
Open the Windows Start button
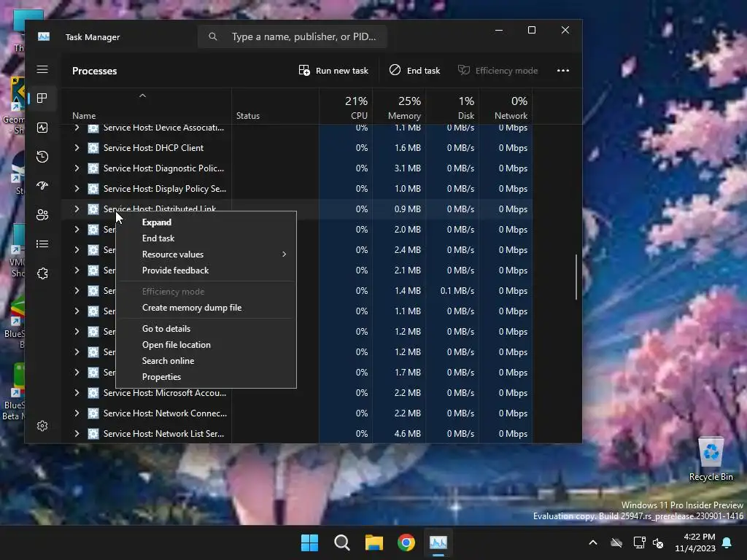[x=309, y=542]
